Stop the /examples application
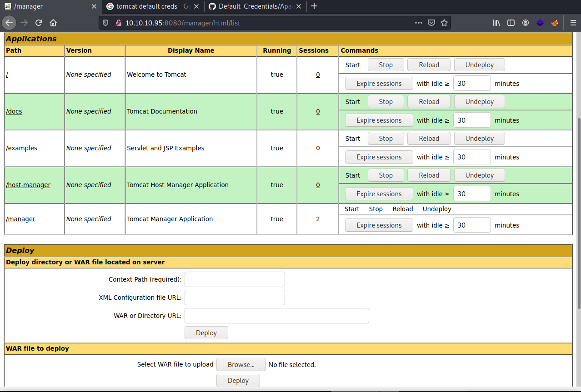Viewport: 581px width, 392px height. click(386, 139)
